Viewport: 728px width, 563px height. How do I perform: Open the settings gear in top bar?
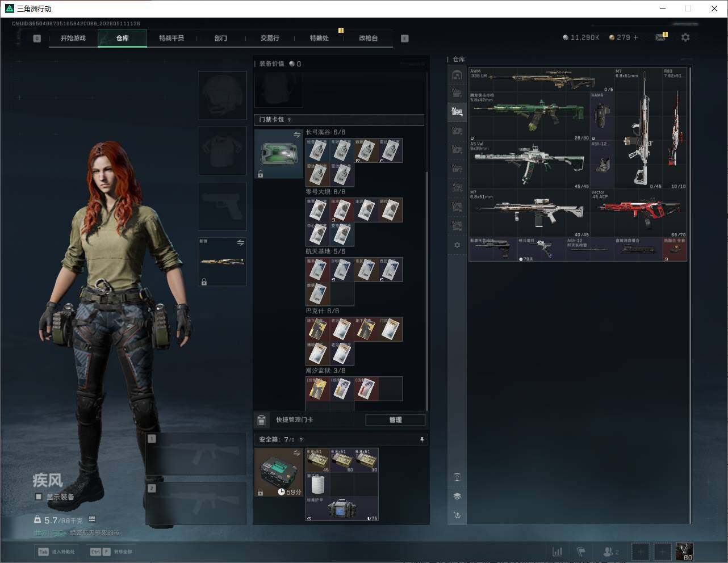[x=685, y=37]
